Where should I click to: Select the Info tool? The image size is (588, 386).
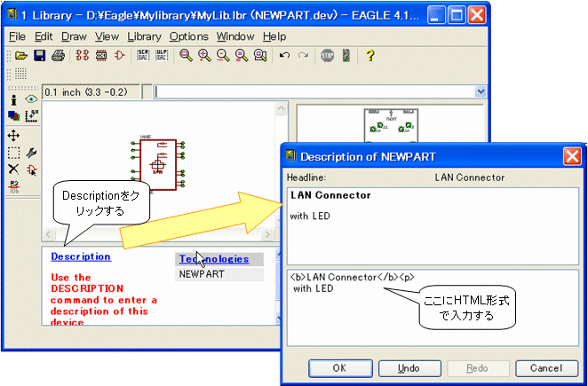click(x=14, y=99)
